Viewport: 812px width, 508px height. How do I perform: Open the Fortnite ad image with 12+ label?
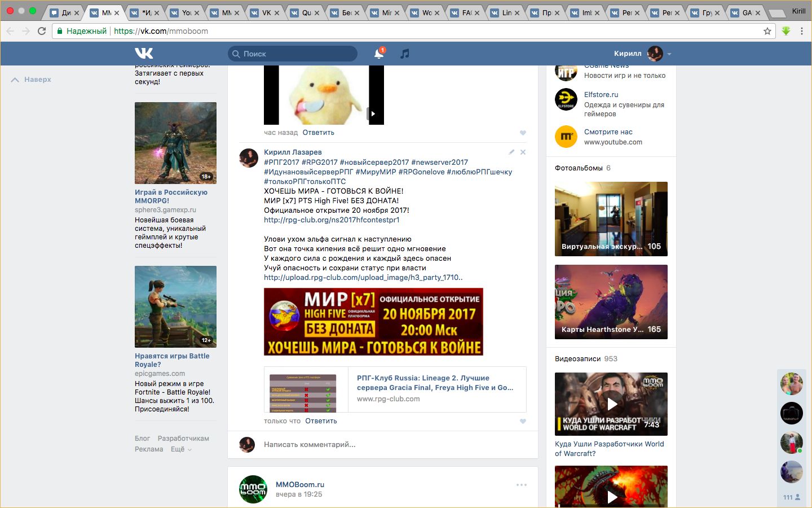175,306
